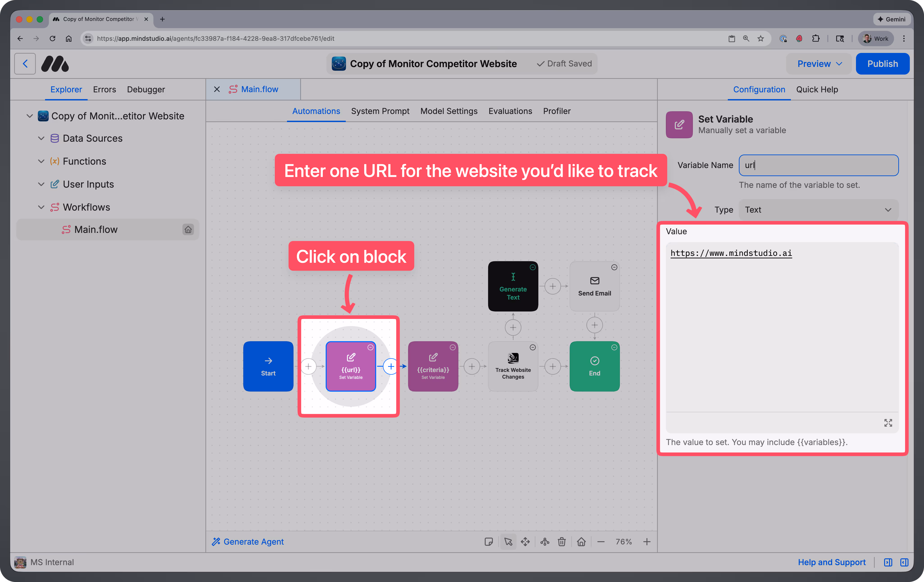
Task: Expand the Value editor to fullscreen
Action: 888,423
